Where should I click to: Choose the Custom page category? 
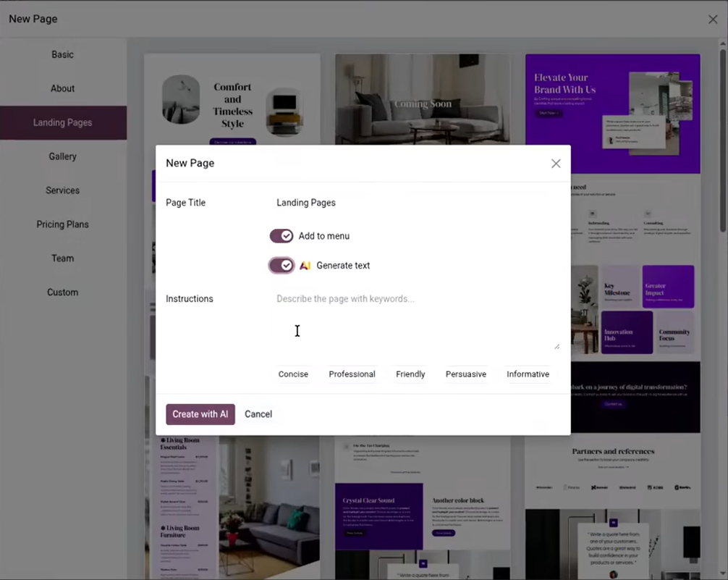(62, 292)
